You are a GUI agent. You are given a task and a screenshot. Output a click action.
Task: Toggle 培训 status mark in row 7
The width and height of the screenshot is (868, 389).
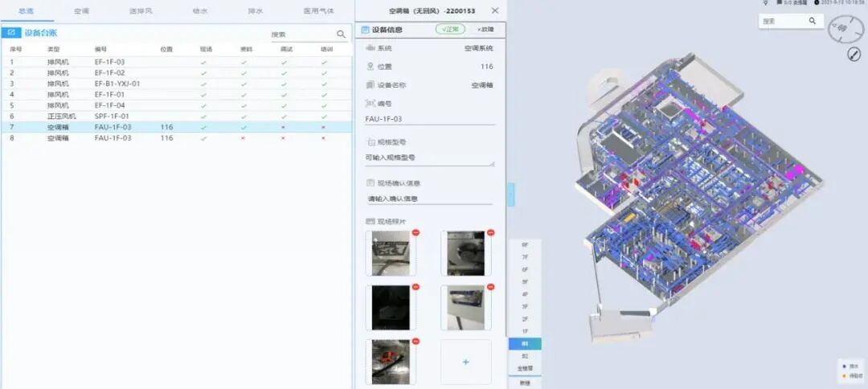click(x=323, y=127)
